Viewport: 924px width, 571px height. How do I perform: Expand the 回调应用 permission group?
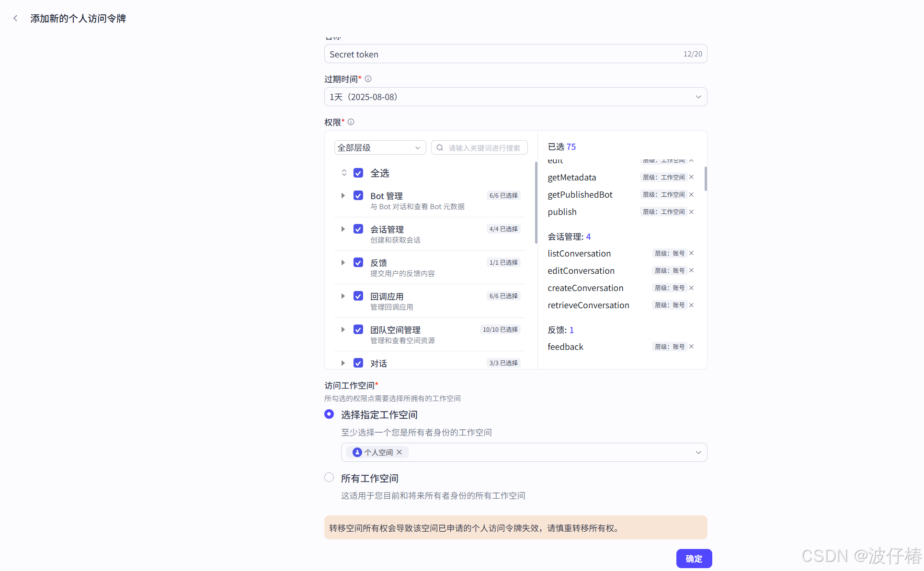[342, 296]
